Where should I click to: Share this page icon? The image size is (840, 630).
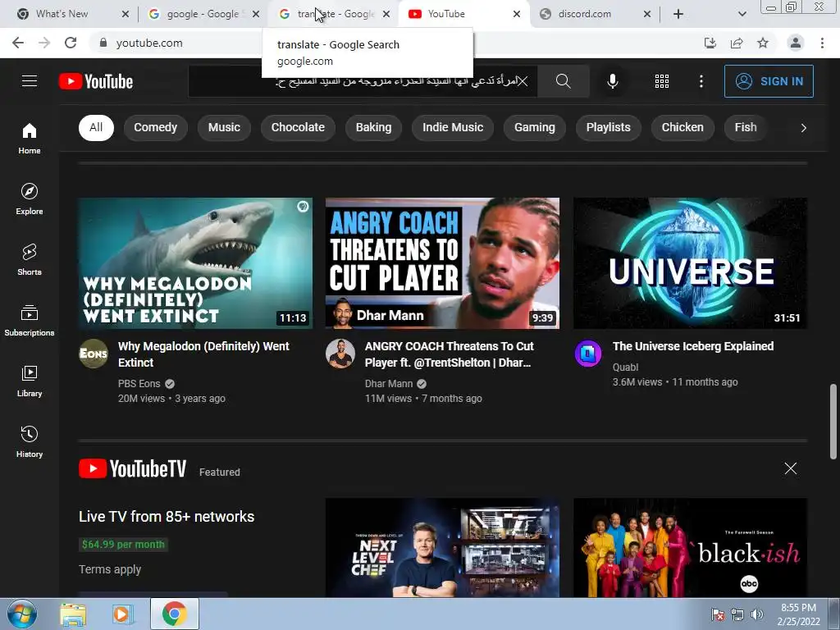tap(737, 43)
